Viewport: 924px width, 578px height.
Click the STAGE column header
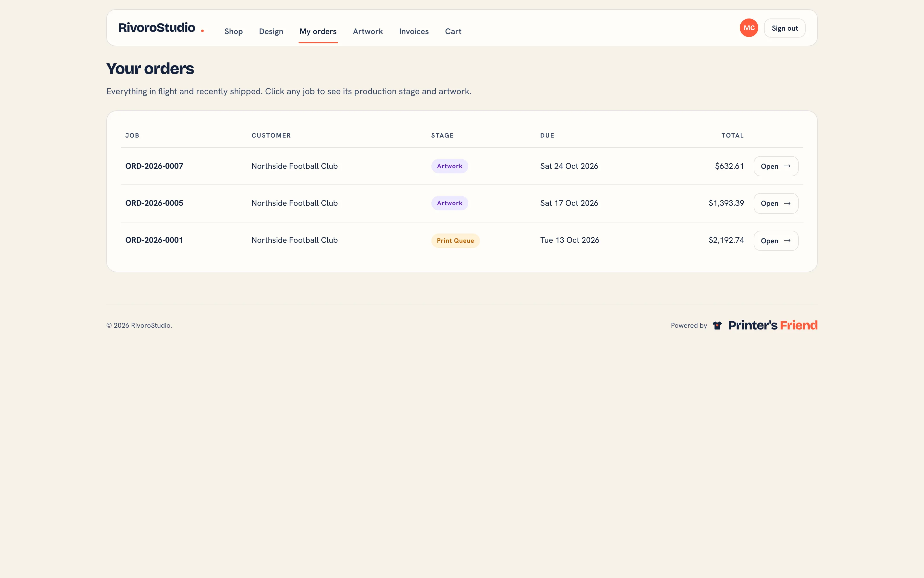(x=443, y=136)
